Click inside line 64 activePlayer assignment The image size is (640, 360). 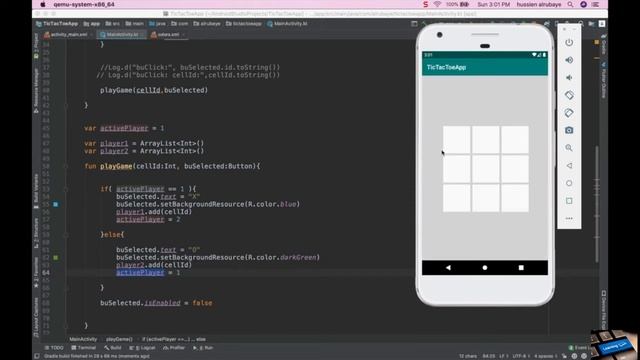tap(148, 273)
